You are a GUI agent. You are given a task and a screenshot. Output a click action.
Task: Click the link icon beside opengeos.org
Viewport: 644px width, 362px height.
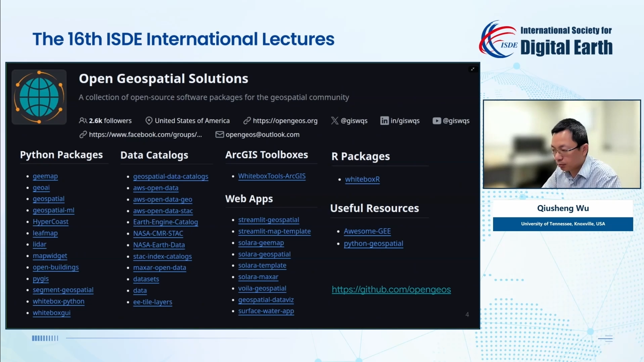point(247,120)
